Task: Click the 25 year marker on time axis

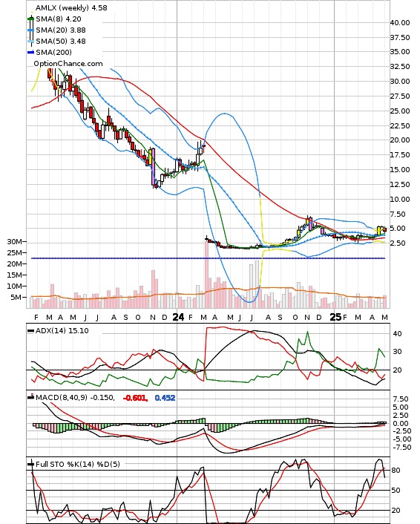Action: [x=335, y=317]
